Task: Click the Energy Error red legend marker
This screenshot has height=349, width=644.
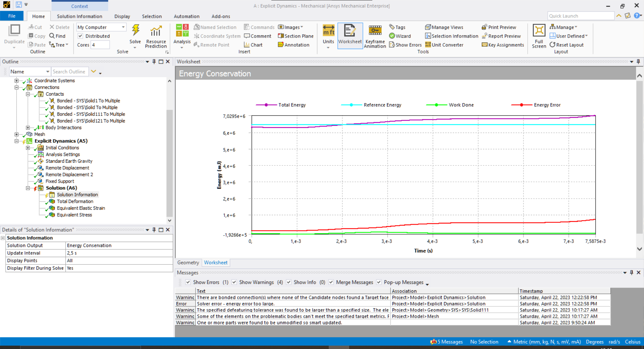Action: [x=521, y=105]
